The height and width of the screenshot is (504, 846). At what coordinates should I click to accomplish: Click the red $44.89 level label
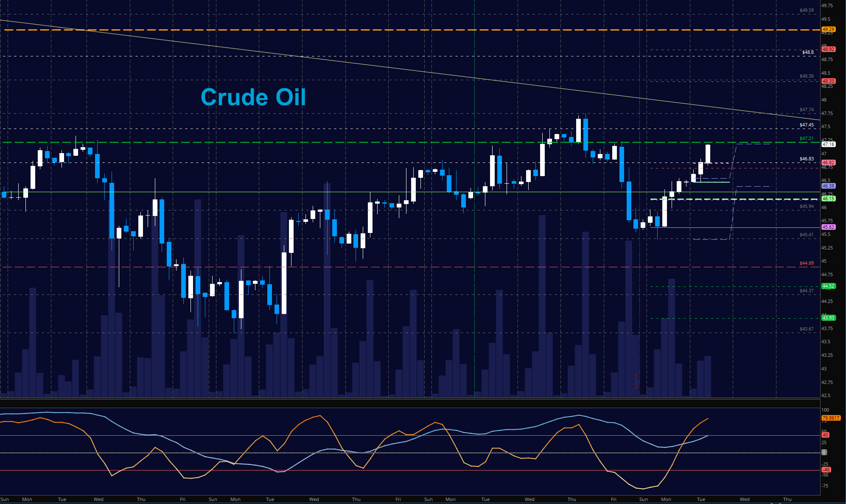pyautogui.click(x=807, y=263)
